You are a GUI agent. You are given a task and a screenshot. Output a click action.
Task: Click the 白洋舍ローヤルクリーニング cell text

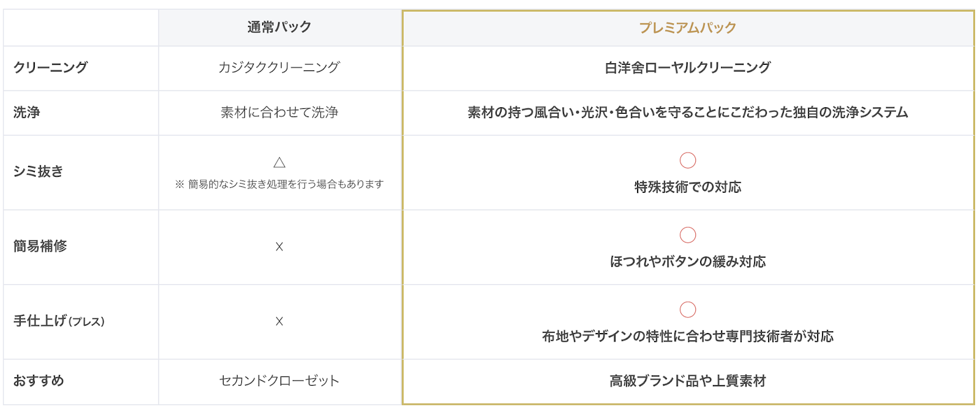(688, 67)
